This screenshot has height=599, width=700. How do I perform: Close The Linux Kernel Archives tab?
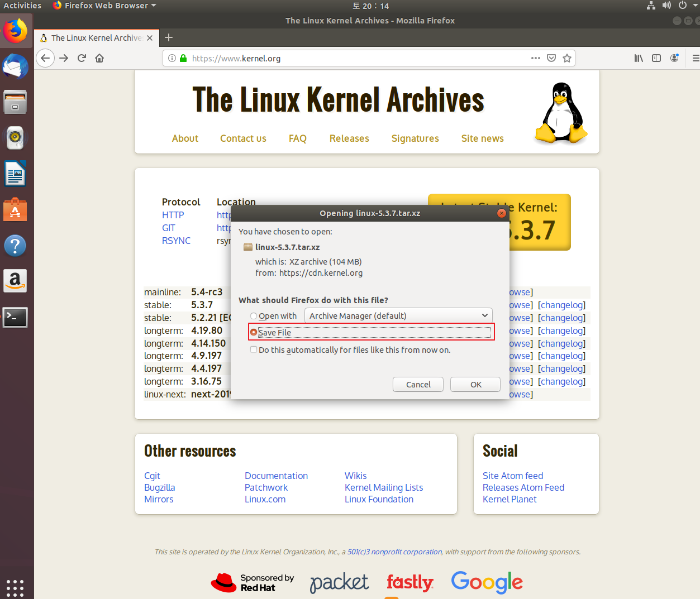coord(150,38)
